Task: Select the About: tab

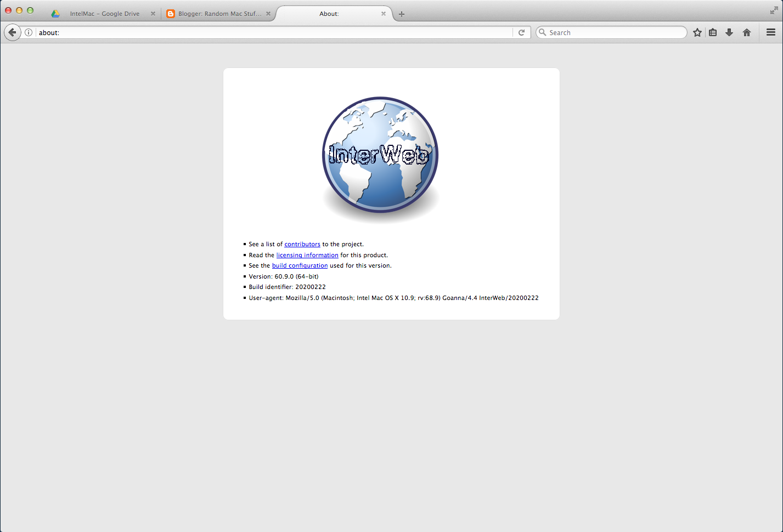Action: [335, 14]
